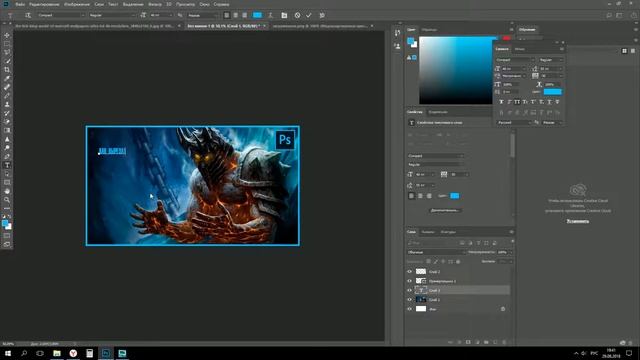Click text color swatch in Properties panel
Screen dimensions: 640x360
(x=454, y=196)
